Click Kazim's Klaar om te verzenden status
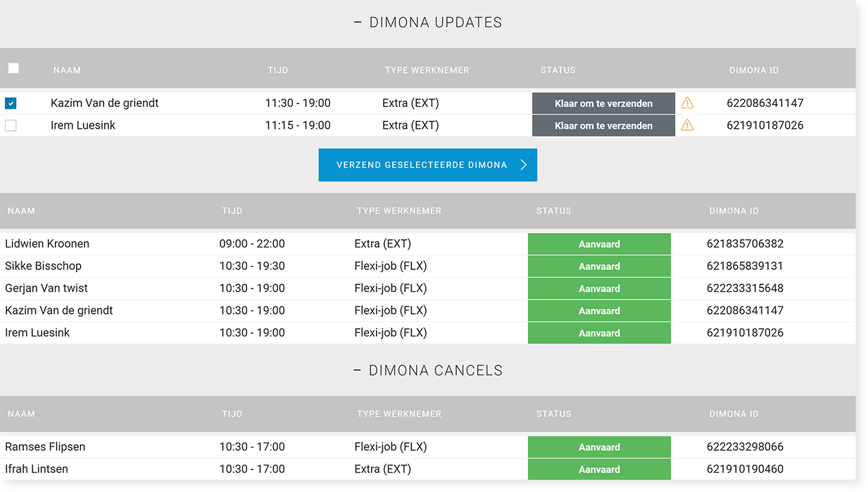 click(x=604, y=103)
